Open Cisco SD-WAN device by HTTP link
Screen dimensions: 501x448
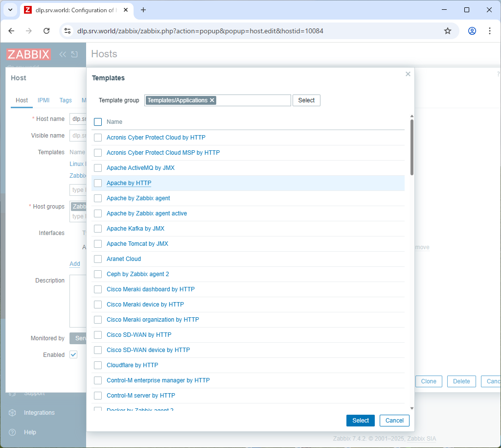pyautogui.click(x=148, y=350)
